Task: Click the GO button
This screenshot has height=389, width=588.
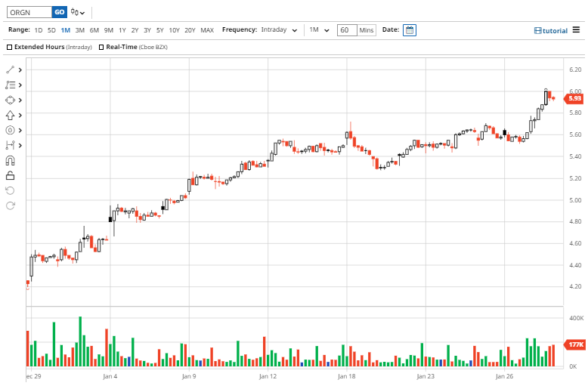Action: tap(59, 12)
